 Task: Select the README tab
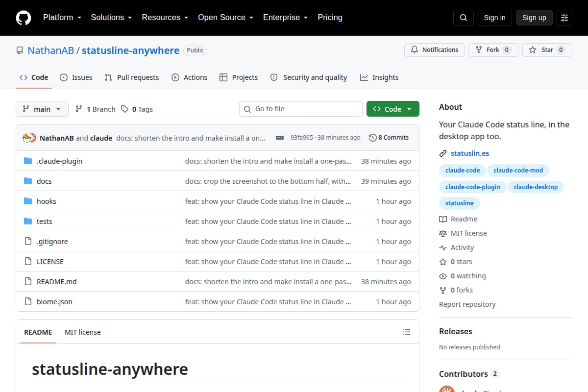click(38, 332)
